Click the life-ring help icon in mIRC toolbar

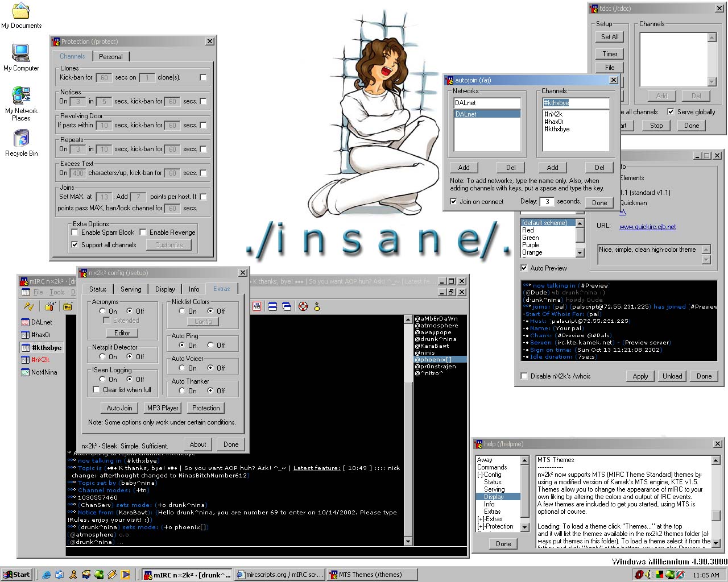point(303,307)
